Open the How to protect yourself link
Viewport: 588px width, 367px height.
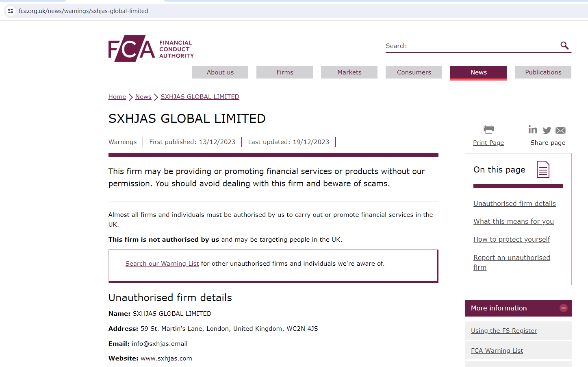[x=512, y=239]
